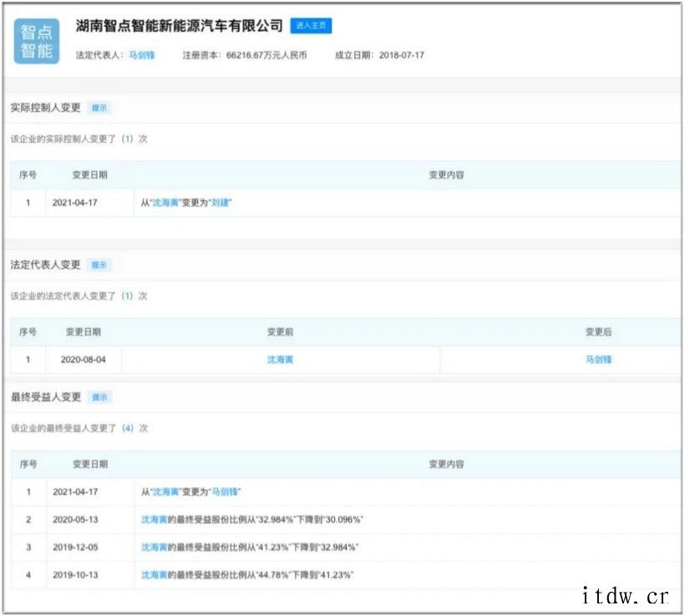Viewport: 685px width, 616px height.
Task: Open 沈海寅 link in row dated 2019-12-05
Action: click(155, 548)
